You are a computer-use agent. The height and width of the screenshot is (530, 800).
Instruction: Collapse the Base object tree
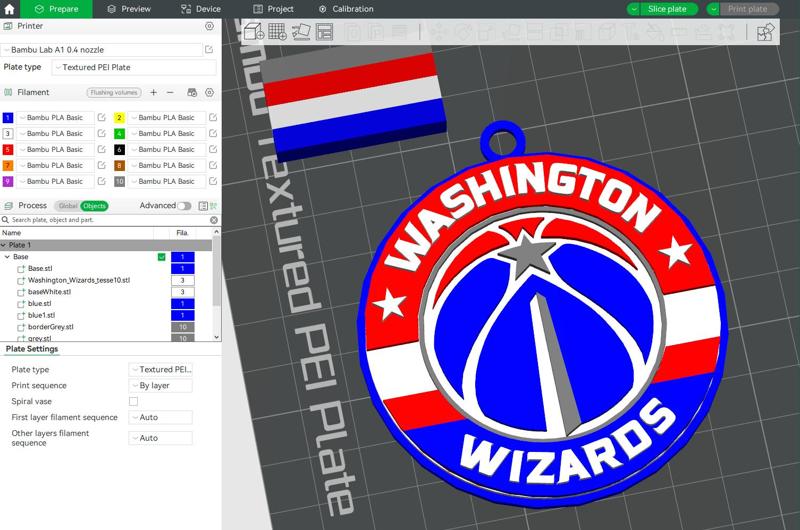(x=7, y=257)
